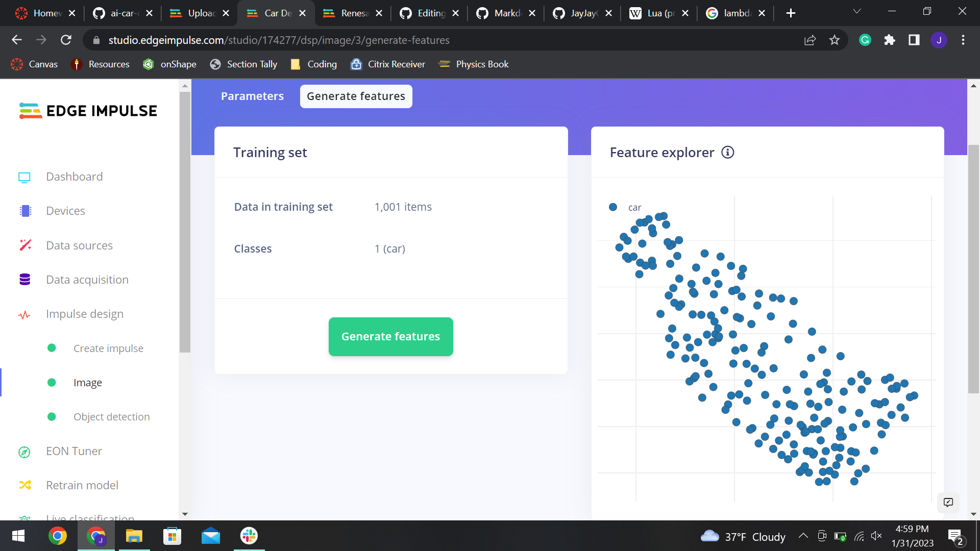Click the Feature explorer info icon
Screen dimensions: 980x551
(x=727, y=153)
